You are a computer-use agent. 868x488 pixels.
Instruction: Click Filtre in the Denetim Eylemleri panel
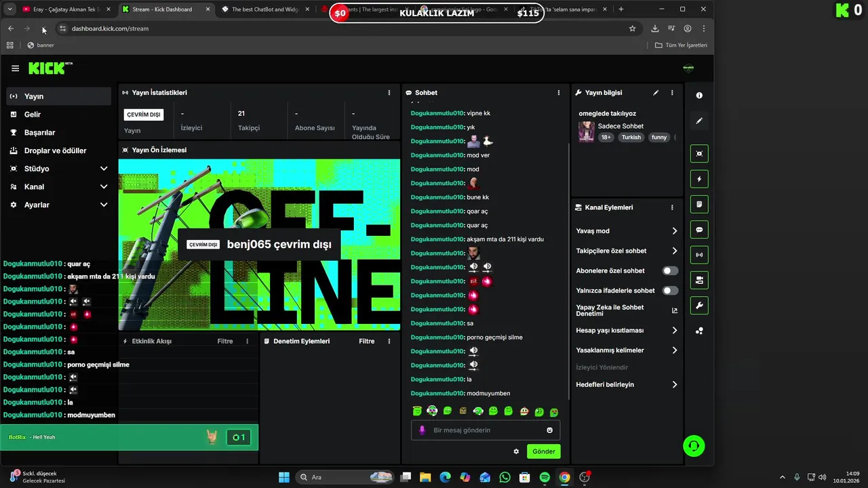pyautogui.click(x=367, y=342)
